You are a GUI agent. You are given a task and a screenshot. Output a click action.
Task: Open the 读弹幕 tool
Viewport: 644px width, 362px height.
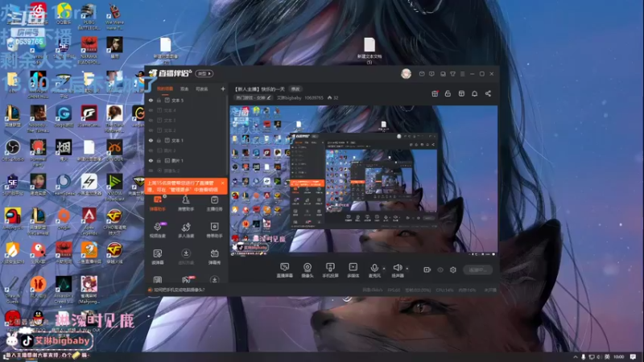pos(158,257)
